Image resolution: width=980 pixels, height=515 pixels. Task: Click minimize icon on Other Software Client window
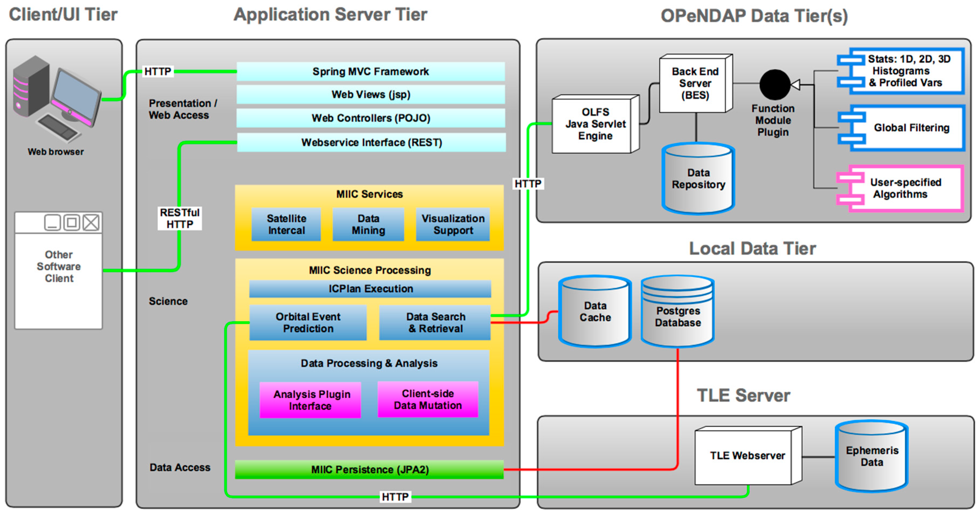53,223
